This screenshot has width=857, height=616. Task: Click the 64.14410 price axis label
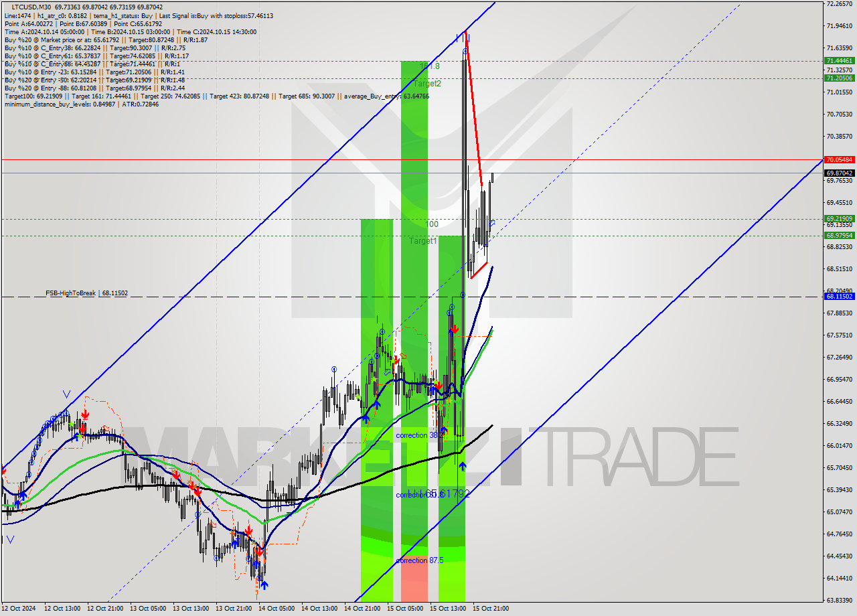pos(840,579)
